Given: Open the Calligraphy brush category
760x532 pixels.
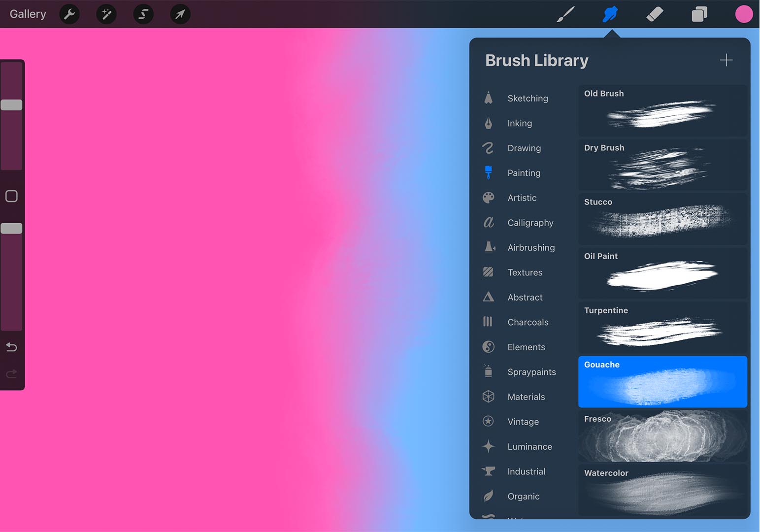Looking at the screenshot, I should (530, 223).
